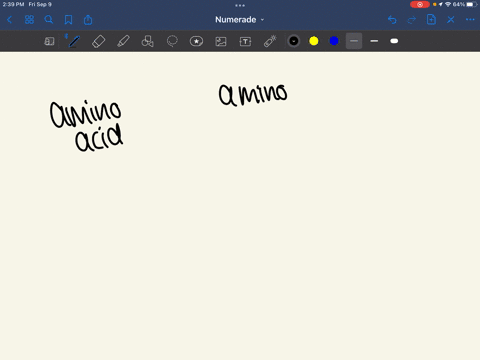The image size is (480, 360).
Task: Open the Numerade document title dropdown
Action: [239, 20]
